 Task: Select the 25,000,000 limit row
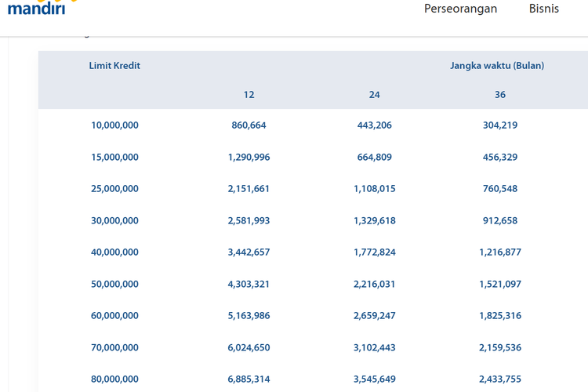(114, 189)
